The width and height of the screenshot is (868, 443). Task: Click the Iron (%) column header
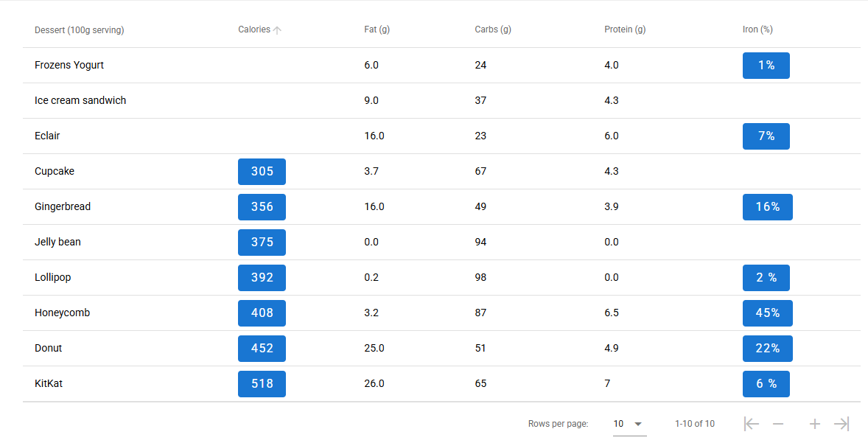click(x=757, y=29)
